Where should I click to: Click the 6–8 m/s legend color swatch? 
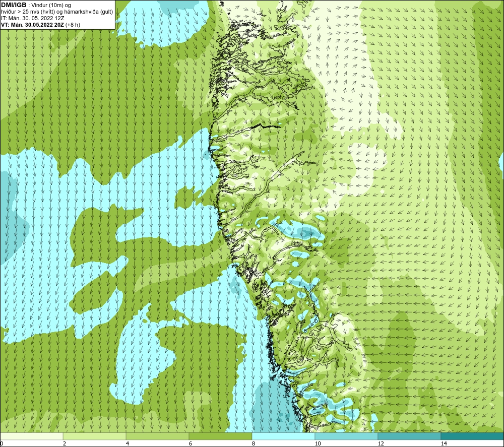tap(221, 436)
